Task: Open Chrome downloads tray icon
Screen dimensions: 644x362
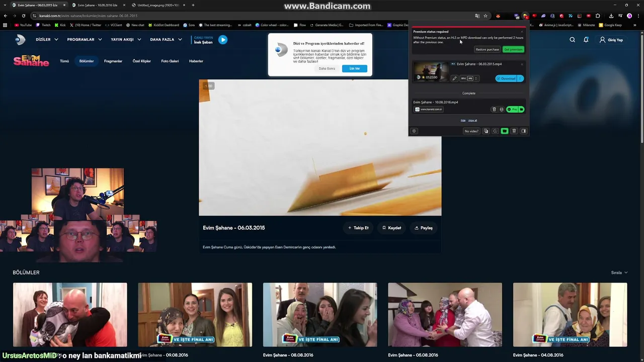Action: point(611,16)
